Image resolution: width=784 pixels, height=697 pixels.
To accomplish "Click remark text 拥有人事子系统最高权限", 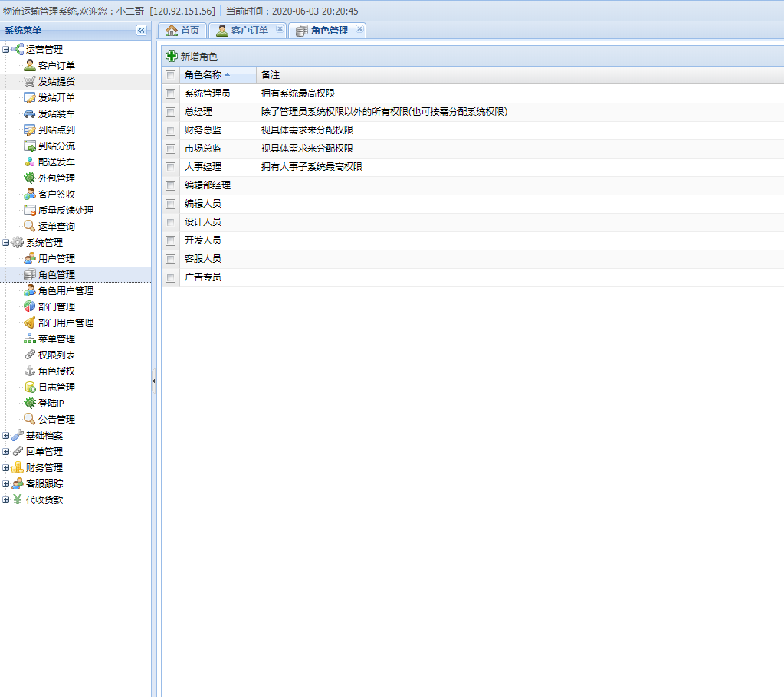I will pyautogui.click(x=311, y=167).
